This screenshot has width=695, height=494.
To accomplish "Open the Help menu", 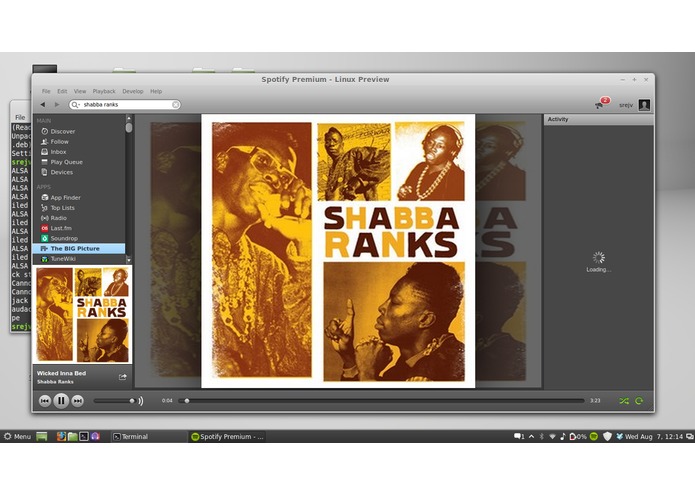I will pos(156,91).
